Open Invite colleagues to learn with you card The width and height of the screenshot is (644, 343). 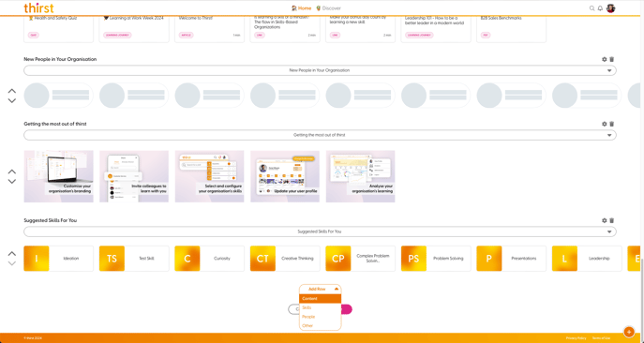(x=134, y=176)
